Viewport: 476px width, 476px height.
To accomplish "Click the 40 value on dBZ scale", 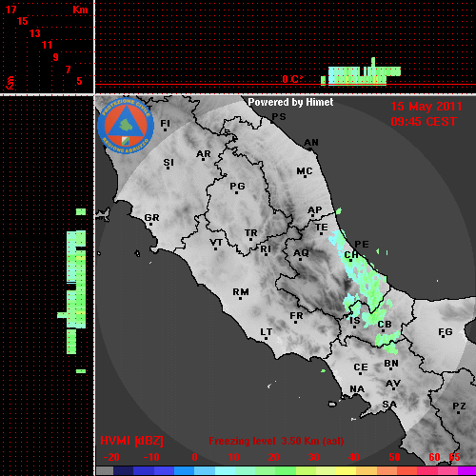I will click(354, 457).
